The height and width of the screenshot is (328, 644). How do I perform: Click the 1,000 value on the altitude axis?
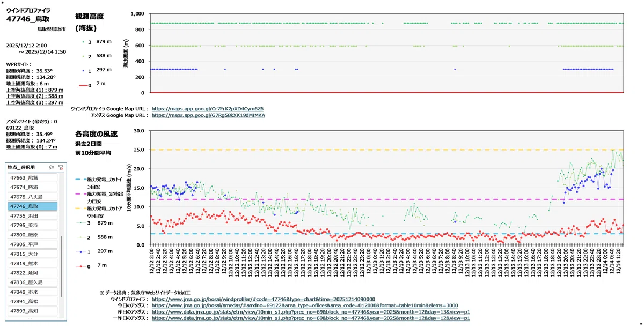click(x=138, y=13)
